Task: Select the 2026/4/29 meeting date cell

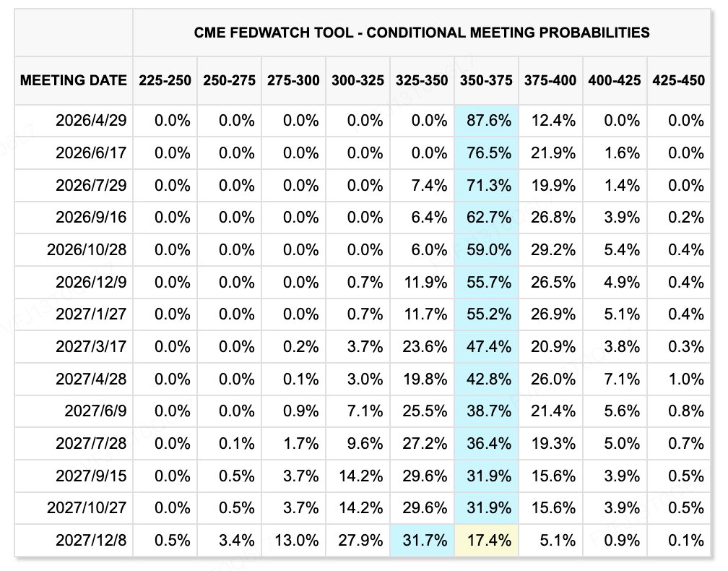Action: (90, 121)
